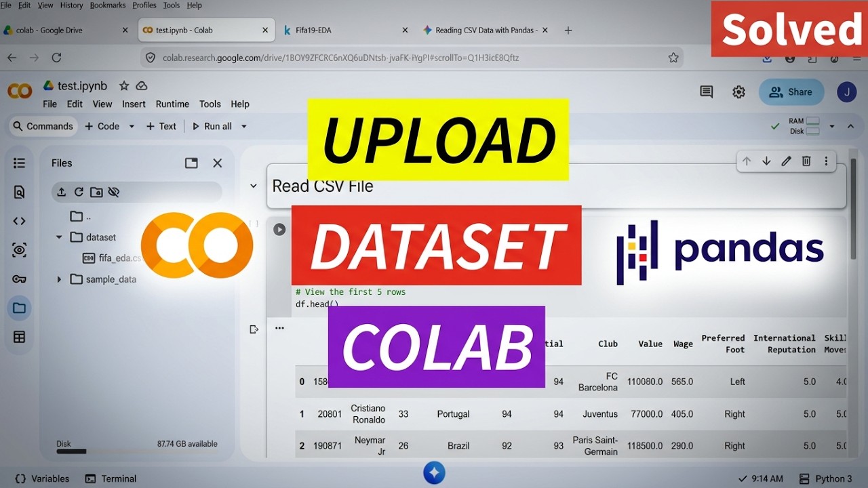Open the parent '..' folder in Files
Image resolution: width=868 pixels, height=488 pixels.
click(81, 217)
